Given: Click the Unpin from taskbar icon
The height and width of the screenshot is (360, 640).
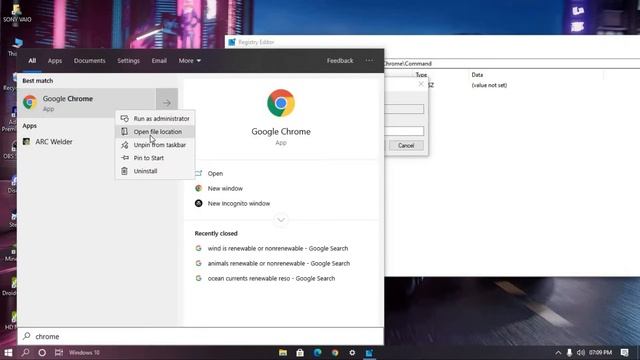Looking at the screenshot, I should pos(124,145).
